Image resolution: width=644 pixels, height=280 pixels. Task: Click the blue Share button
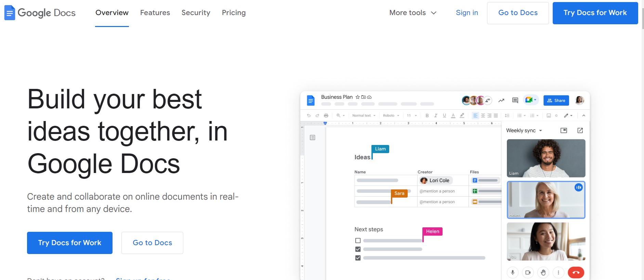[556, 100]
